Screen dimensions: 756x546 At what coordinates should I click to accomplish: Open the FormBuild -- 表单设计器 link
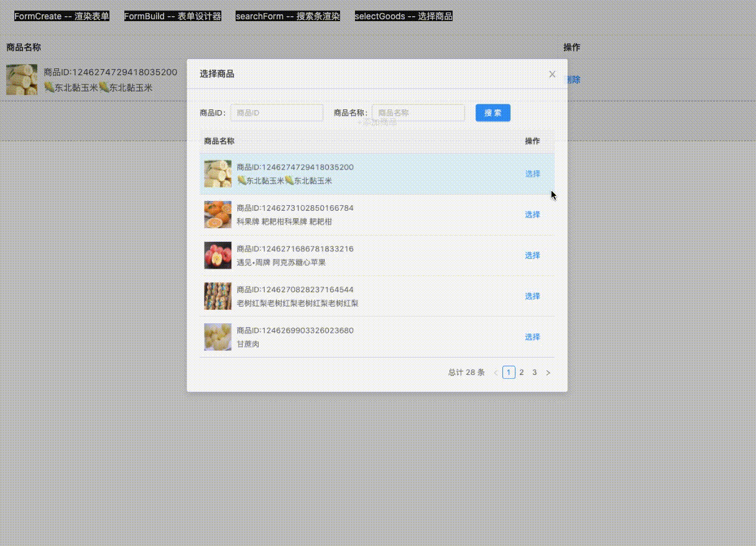[x=173, y=16]
